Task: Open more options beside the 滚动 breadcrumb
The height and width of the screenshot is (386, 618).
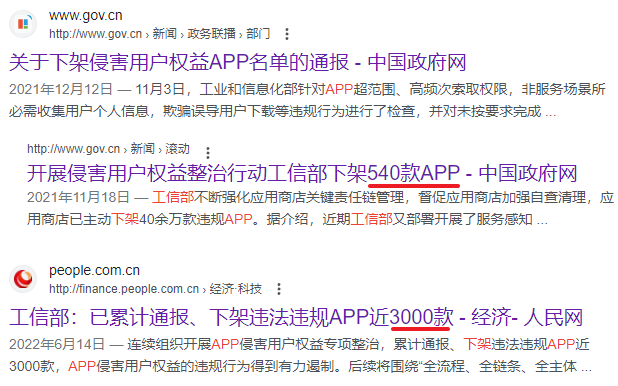Action: tap(208, 153)
